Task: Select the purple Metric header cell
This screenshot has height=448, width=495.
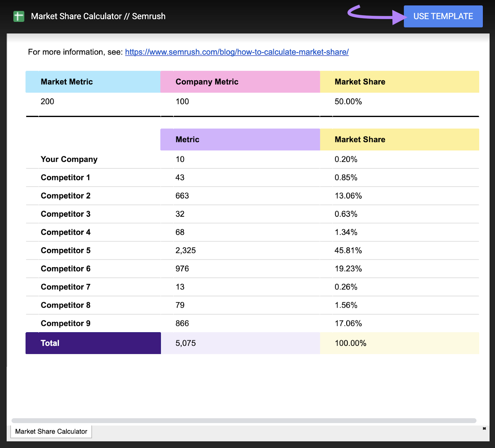Action: coord(240,140)
